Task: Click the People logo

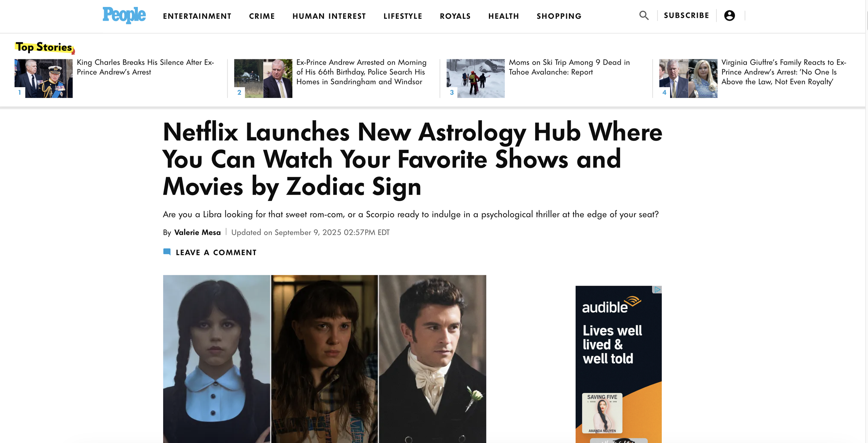Action: (124, 15)
